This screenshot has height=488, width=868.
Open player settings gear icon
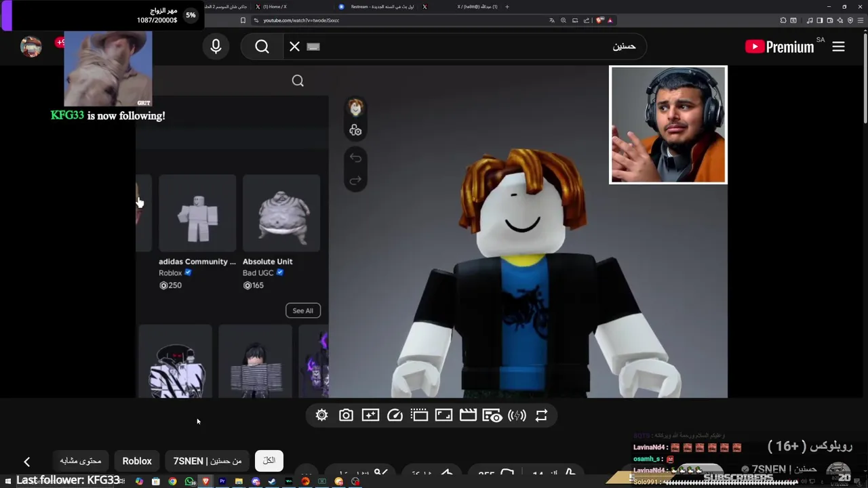[321, 415]
